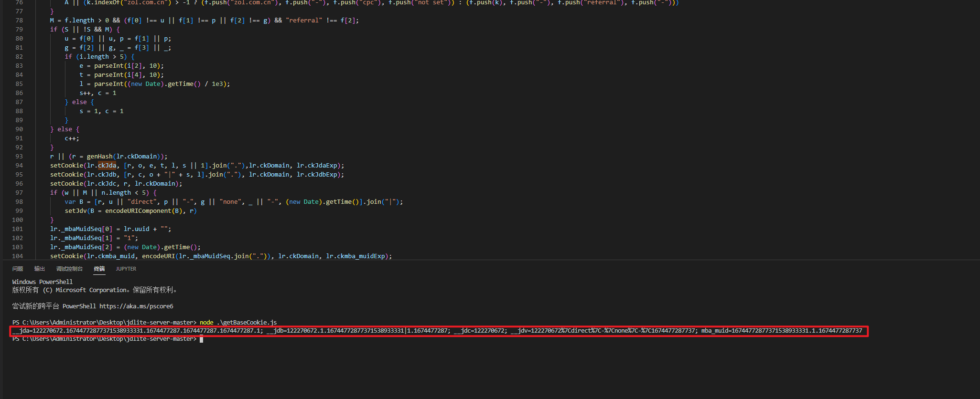Click the 'setJdv(B = encodeURIComponent(B), r)' line

point(131,211)
